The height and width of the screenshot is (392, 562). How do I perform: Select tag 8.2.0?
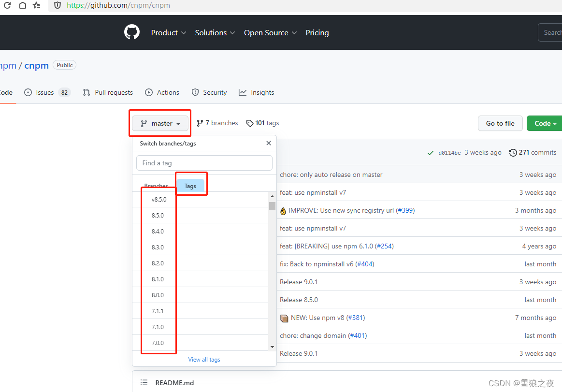(201, 263)
